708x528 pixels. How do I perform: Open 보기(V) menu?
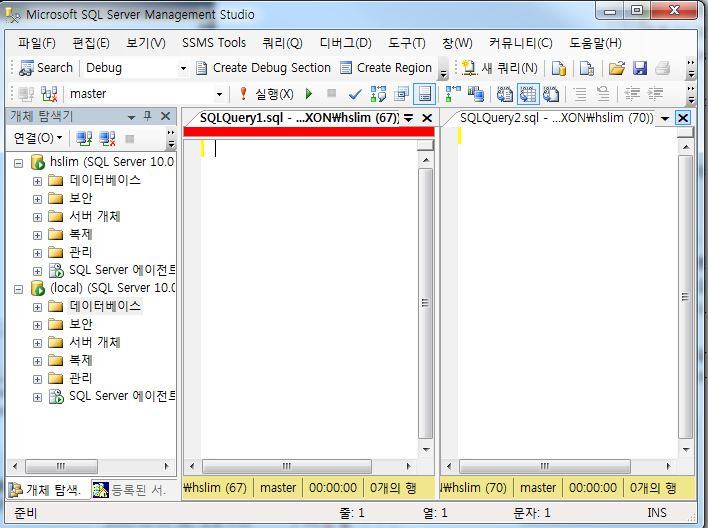(145, 43)
